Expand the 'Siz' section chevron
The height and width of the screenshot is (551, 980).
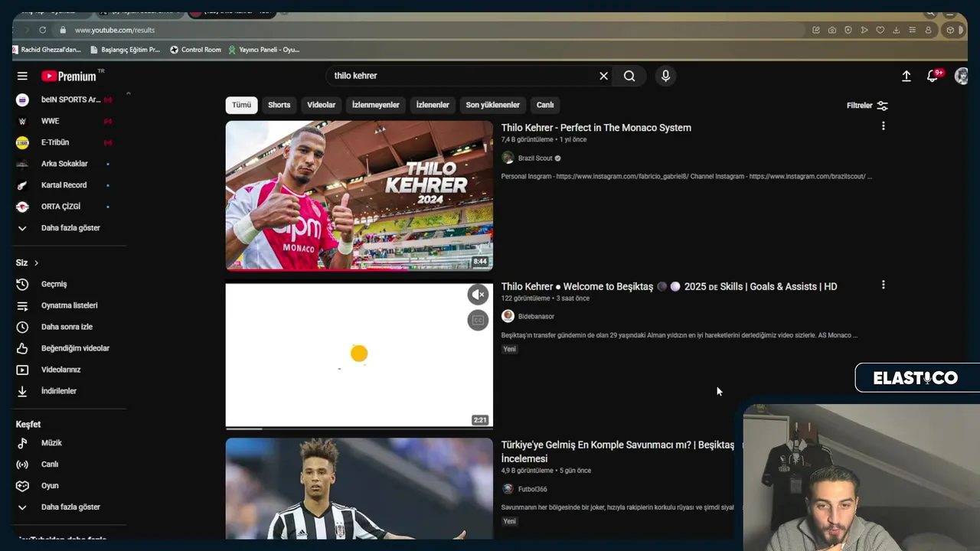(36, 263)
